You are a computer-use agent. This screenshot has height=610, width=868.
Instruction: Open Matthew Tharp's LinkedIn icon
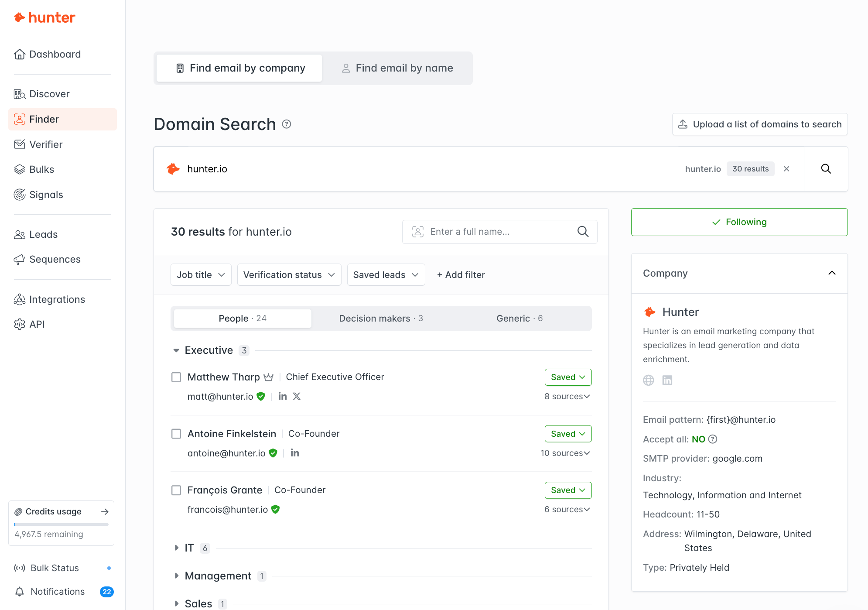[x=283, y=396]
